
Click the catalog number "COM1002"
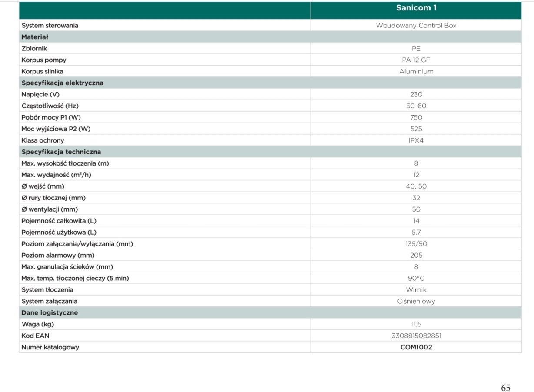pos(416,347)
